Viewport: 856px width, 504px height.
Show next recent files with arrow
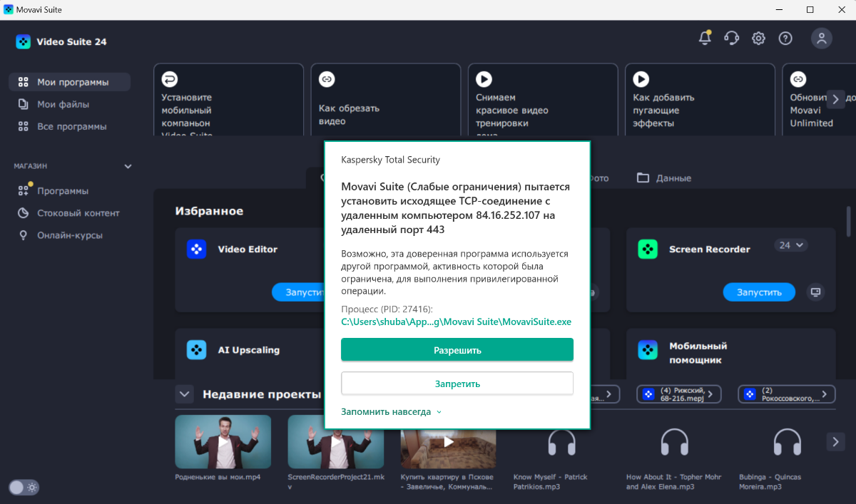(x=836, y=442)
